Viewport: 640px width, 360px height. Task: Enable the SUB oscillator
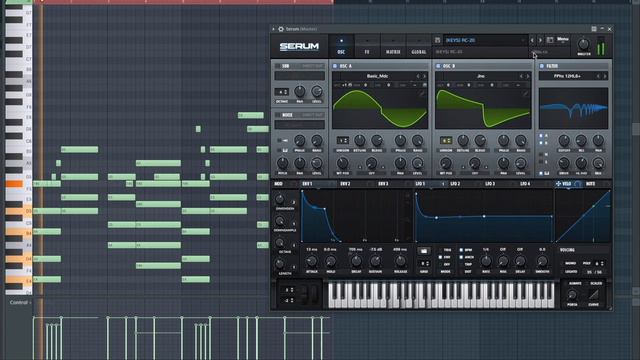(278, 66)
